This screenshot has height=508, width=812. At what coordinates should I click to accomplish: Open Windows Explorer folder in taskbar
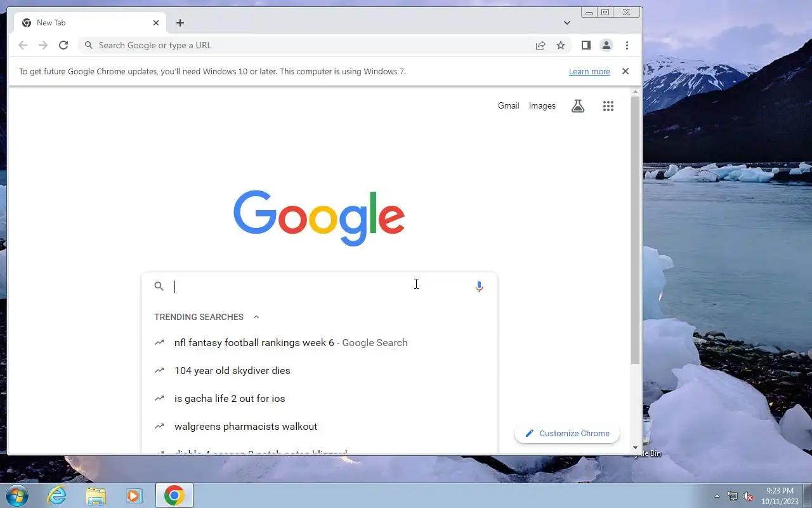click(x=96, y=495)
